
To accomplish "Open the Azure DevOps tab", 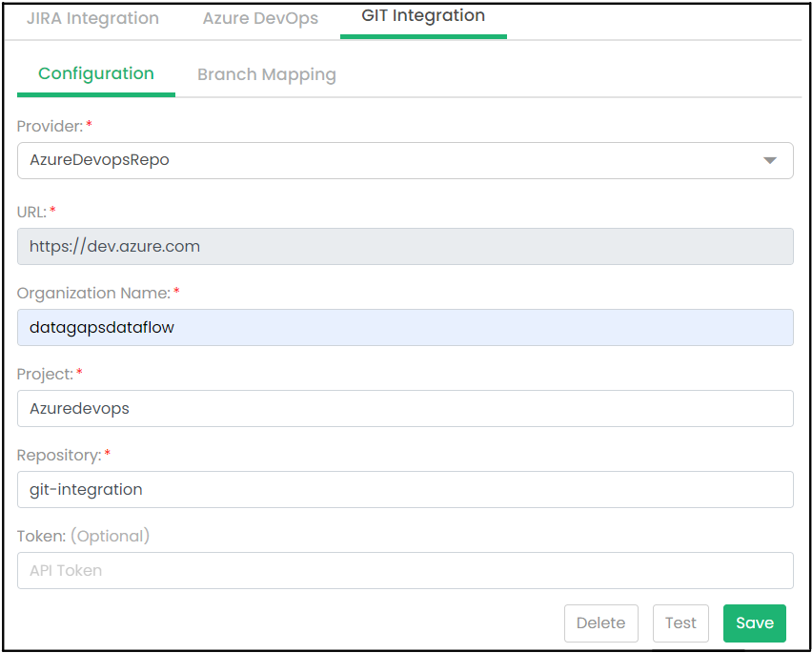I will coord(260,18).
